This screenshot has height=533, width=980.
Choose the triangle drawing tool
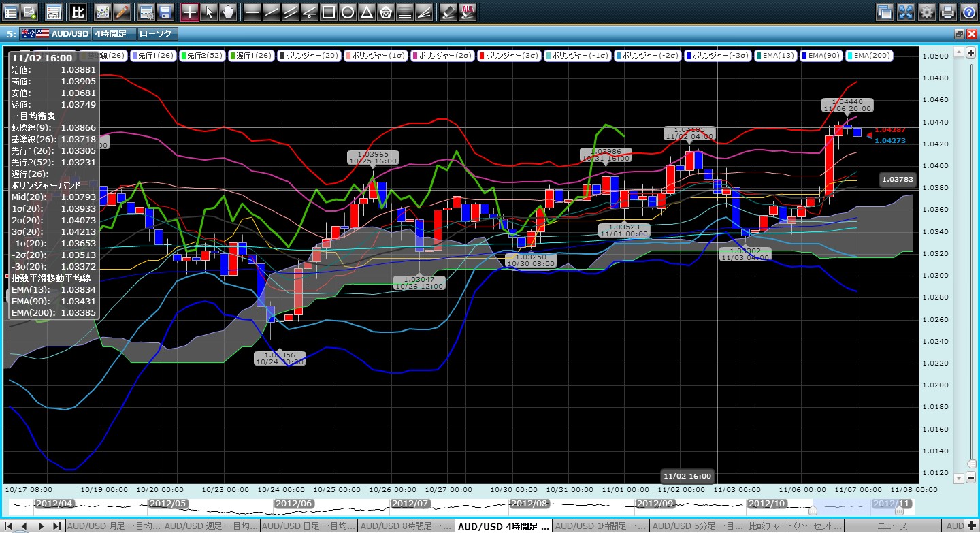(x=366, y=12)
